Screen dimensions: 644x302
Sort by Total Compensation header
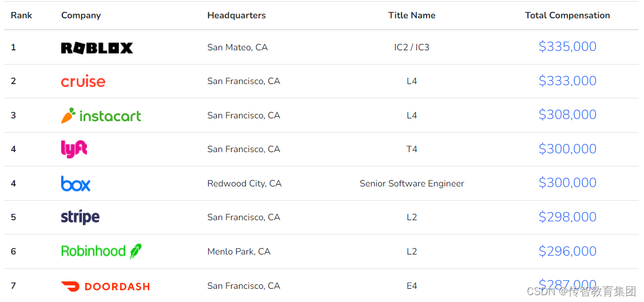(x=567, y=15)
